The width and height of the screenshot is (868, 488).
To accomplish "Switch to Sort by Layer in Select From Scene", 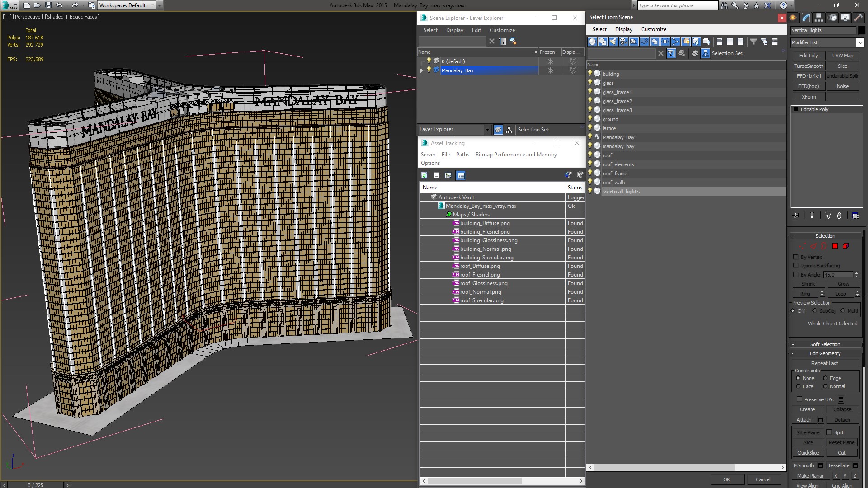I will tap(695, 53).
